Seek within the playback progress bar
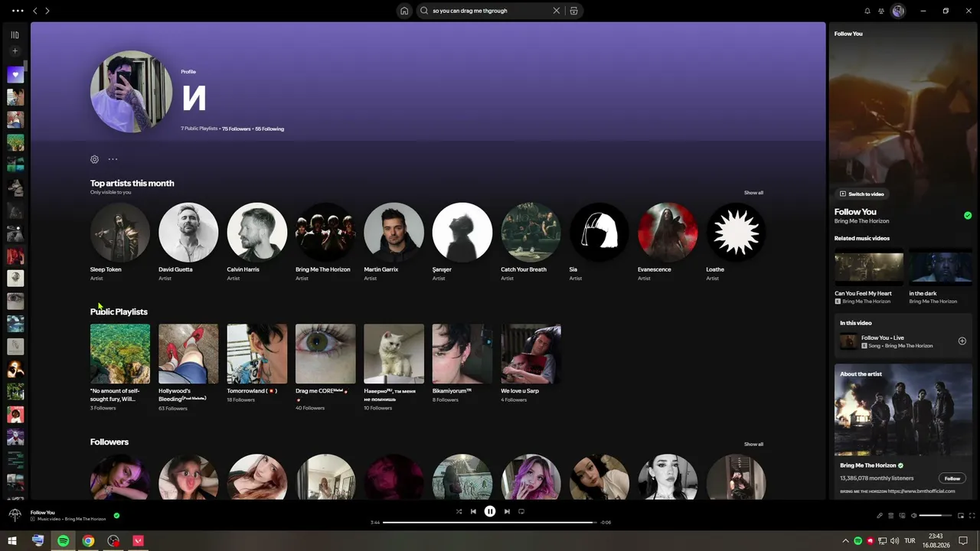Viewport: 980px width, 551px height. (490, 523)
